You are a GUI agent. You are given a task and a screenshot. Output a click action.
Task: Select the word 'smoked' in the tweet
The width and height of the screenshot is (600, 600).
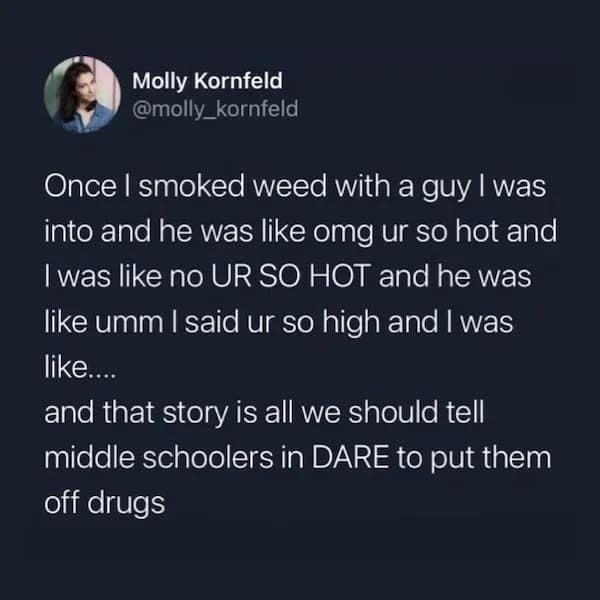(x=191, y=187)
